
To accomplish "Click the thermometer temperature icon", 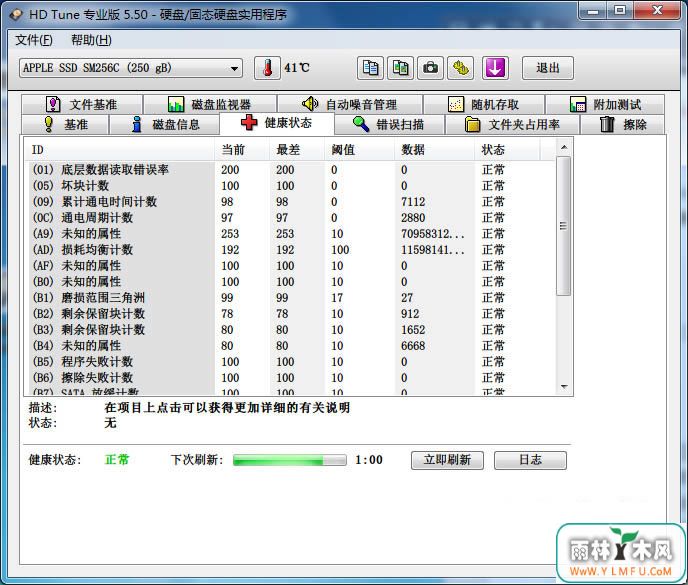I will (267, 68).
